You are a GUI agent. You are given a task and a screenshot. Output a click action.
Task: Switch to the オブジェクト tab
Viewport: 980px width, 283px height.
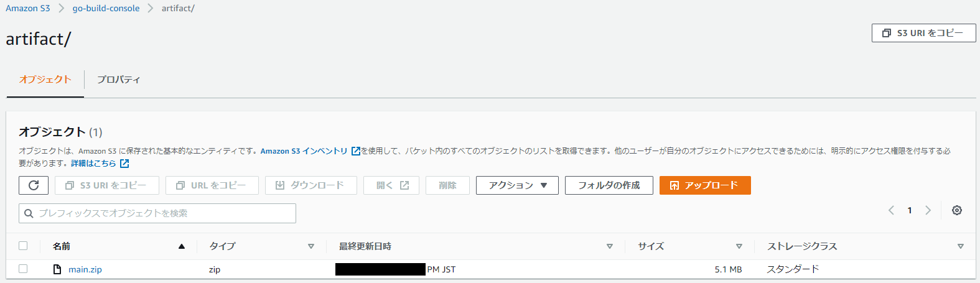(45, 80)
